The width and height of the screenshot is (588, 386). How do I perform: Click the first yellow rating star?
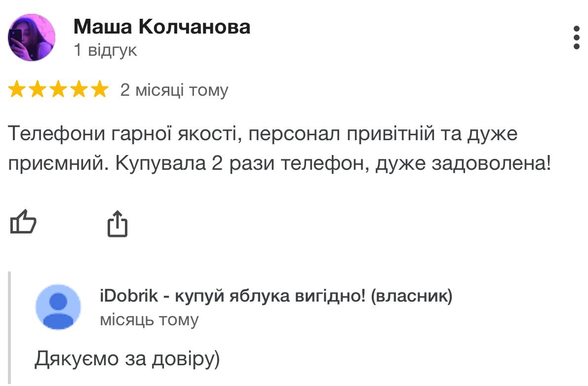click(17, 89)
